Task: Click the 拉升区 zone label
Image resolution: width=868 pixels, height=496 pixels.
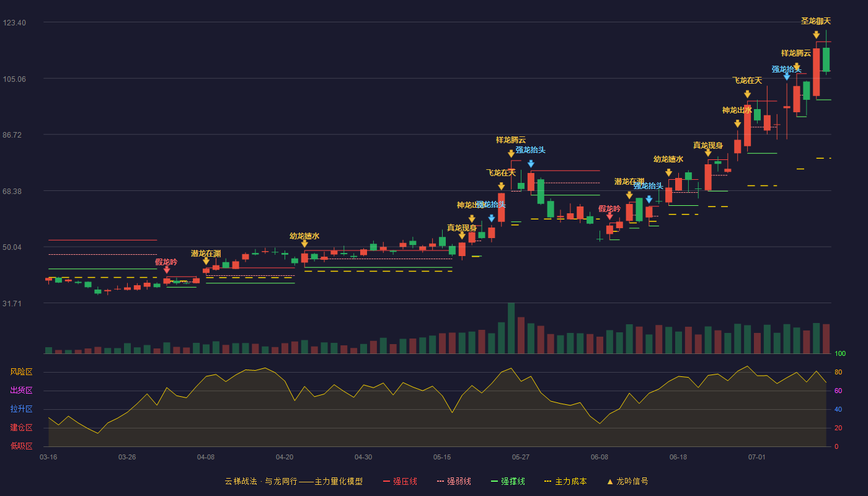Action: 21,409
